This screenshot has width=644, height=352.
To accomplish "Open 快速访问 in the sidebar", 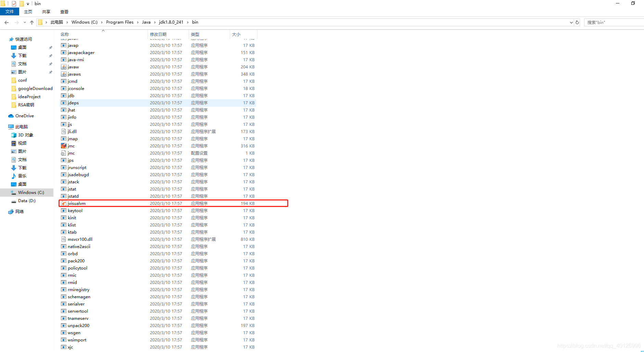I will 20,39.
